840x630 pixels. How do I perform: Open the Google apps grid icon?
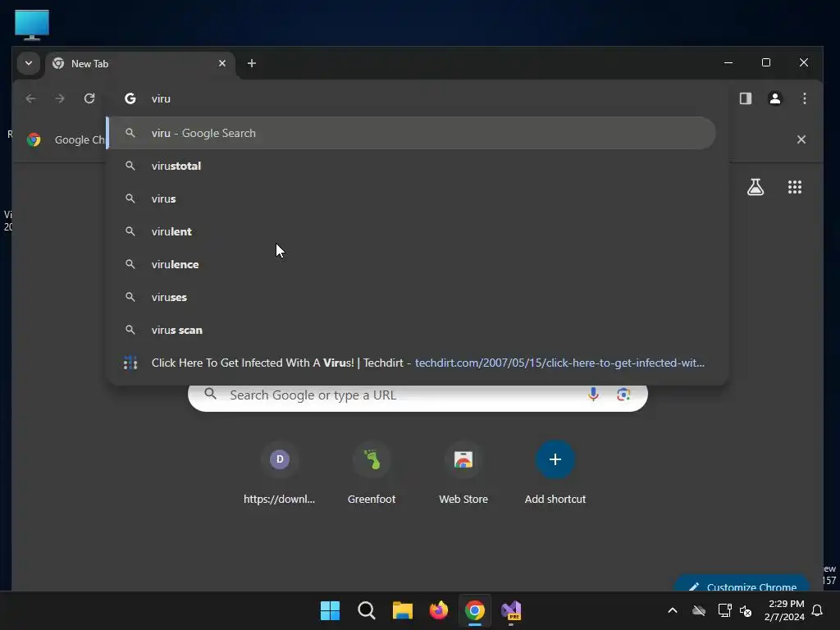point(795,187)
